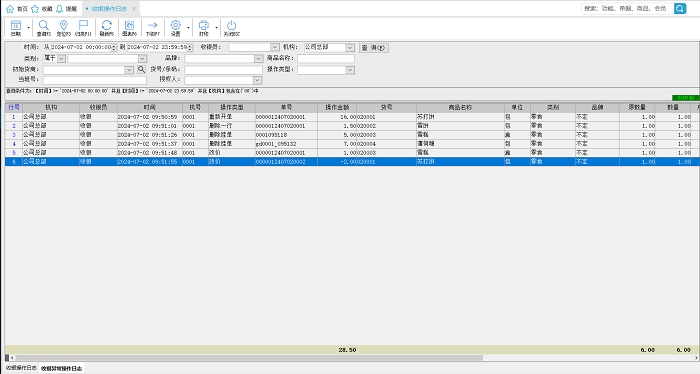Sort by the 行号 column header

[14, 108]
